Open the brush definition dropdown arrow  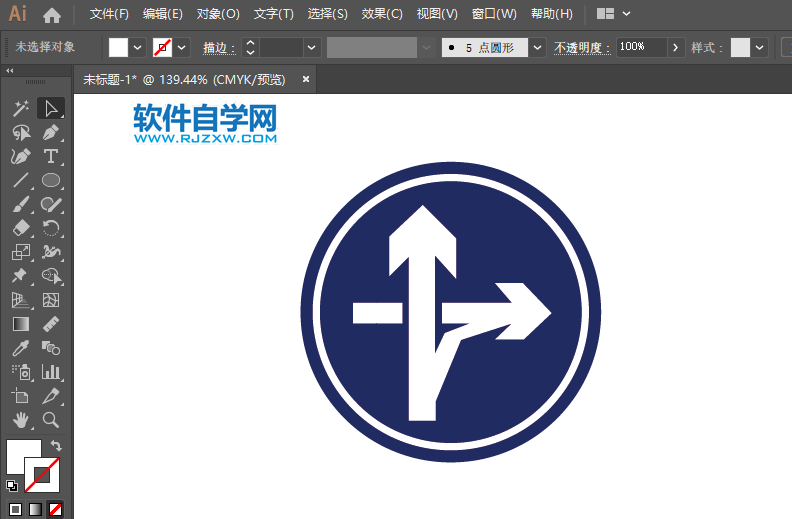(537, 48)
